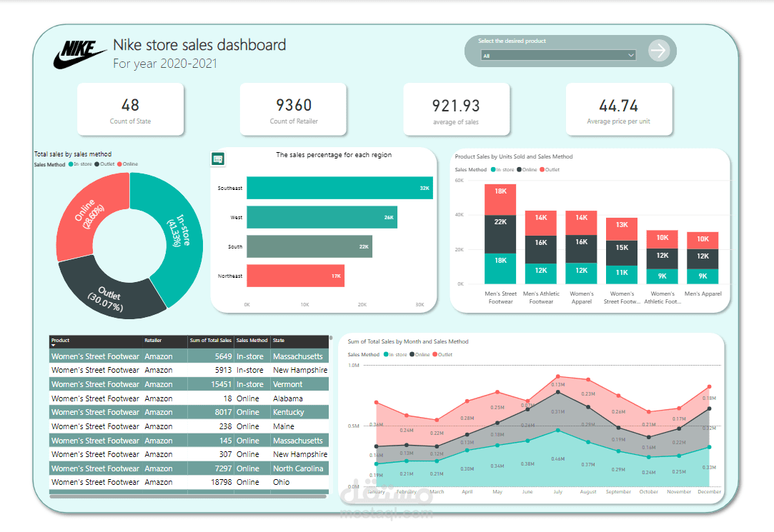Click the December In store data point
The height and width of the screenshot is (532, 774).
(710, 447)
